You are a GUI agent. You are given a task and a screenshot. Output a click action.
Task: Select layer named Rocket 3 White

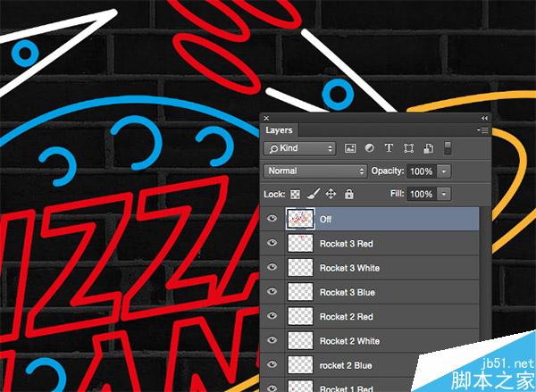(x=370, y=268)
